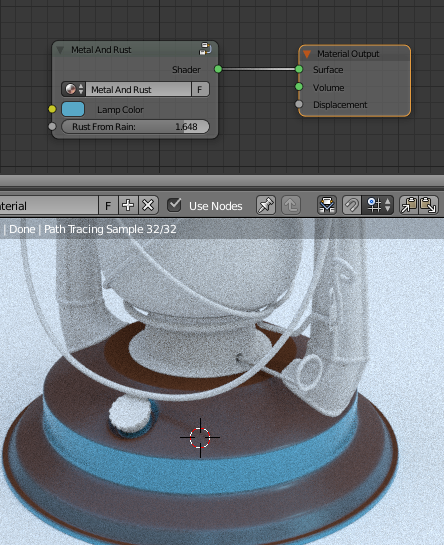The image size is (444, 545).
Task: Click the pin node tree icon
Action: 266,205
